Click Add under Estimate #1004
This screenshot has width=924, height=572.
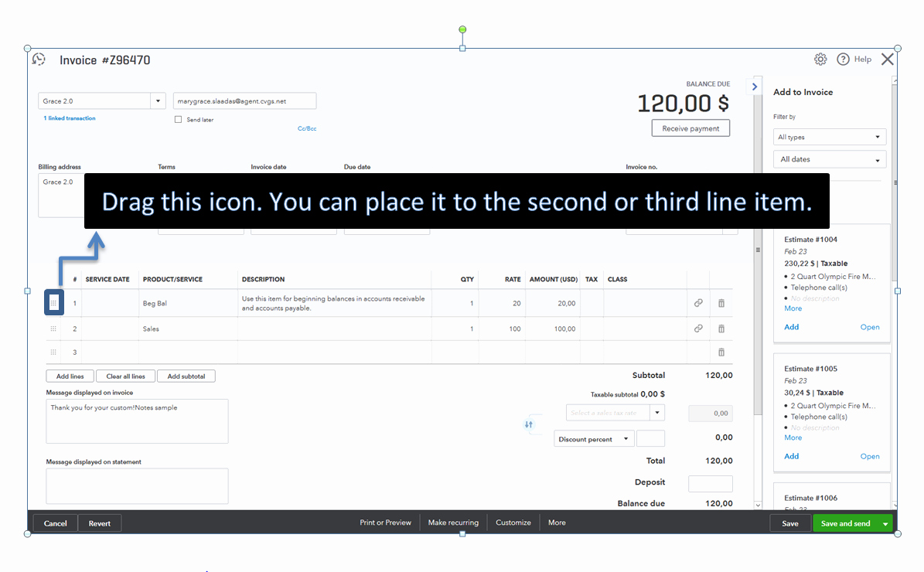pos(792,327)
